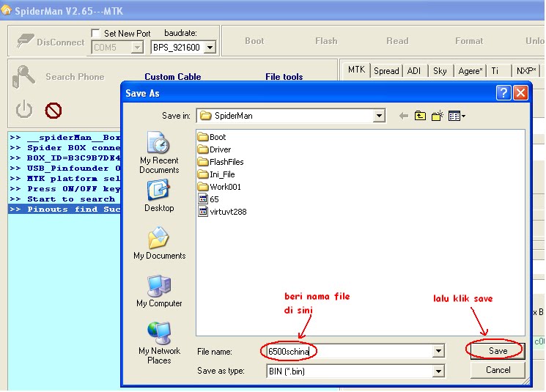The width and height of the screenshot is (546, 392).
Task: Switch to the Spread tab
Action: [386, 71]
